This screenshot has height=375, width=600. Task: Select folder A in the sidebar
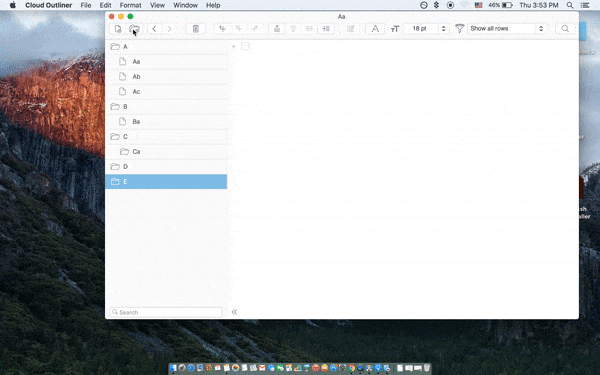click(166, 46)
